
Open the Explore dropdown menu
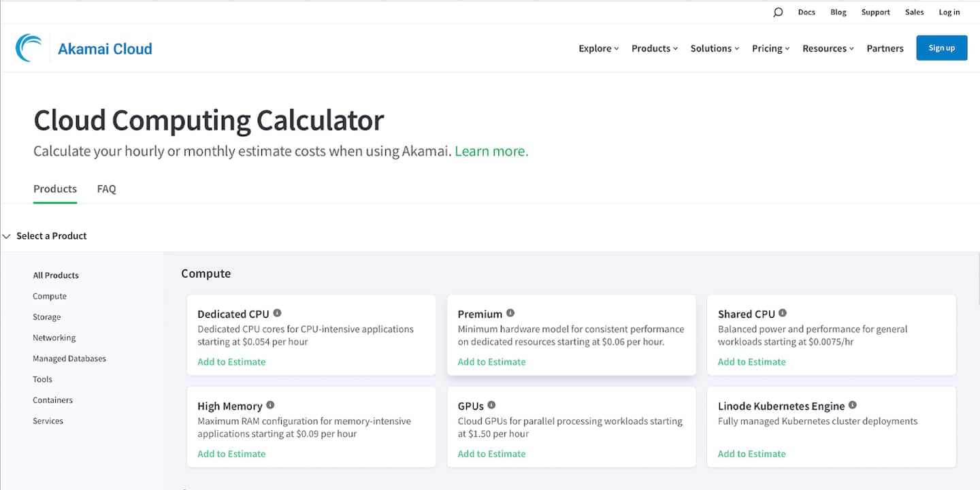(598, 48)
